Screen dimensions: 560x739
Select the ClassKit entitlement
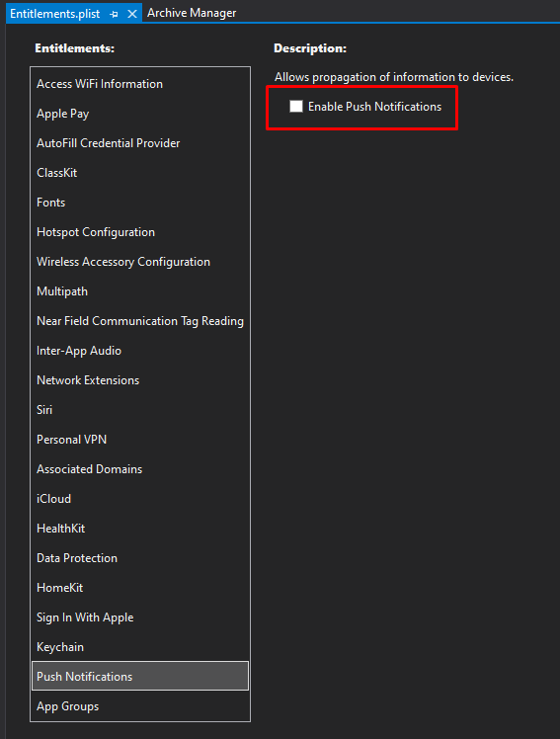[x=140, y=173]
